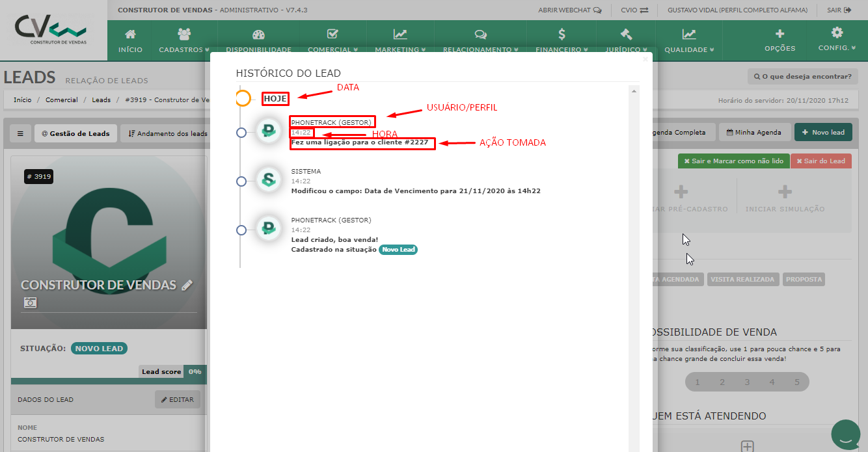Click the Sistema avatar in history
Screen dimensions: 868x452
point(267,180)
